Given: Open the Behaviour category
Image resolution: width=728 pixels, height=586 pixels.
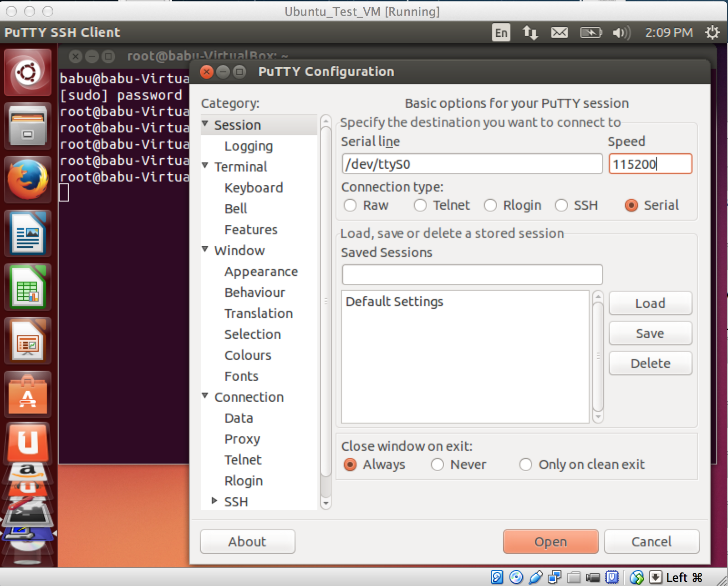Looking at the screenshot, I should [x=255, y=293].
